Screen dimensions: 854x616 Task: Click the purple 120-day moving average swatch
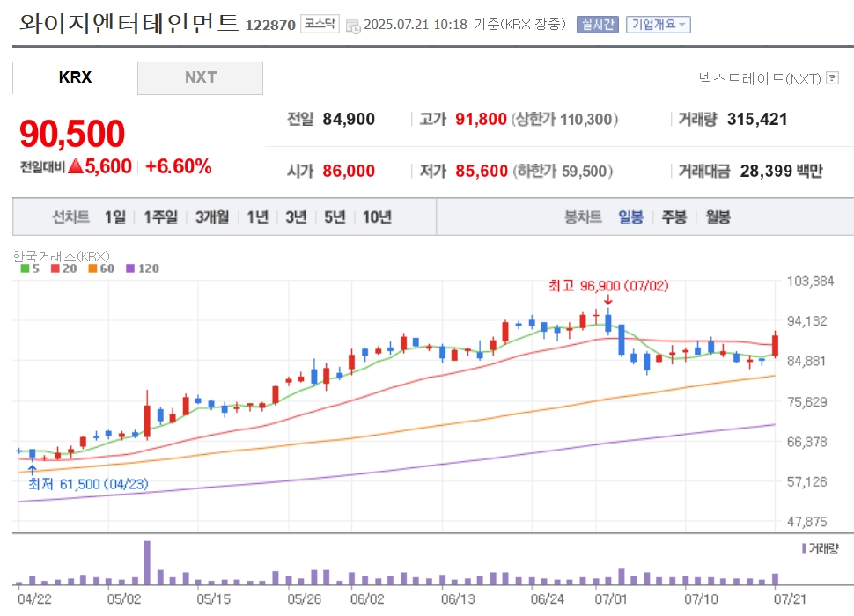click(x=130, y=268)
